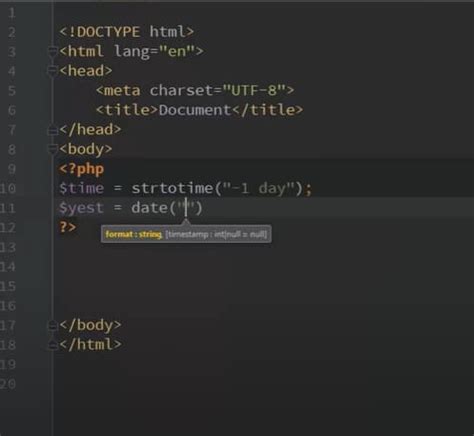The height and width of the screenshot is (436, 474).
Task: Collapse the body tag fold marker
Action: 52,149
